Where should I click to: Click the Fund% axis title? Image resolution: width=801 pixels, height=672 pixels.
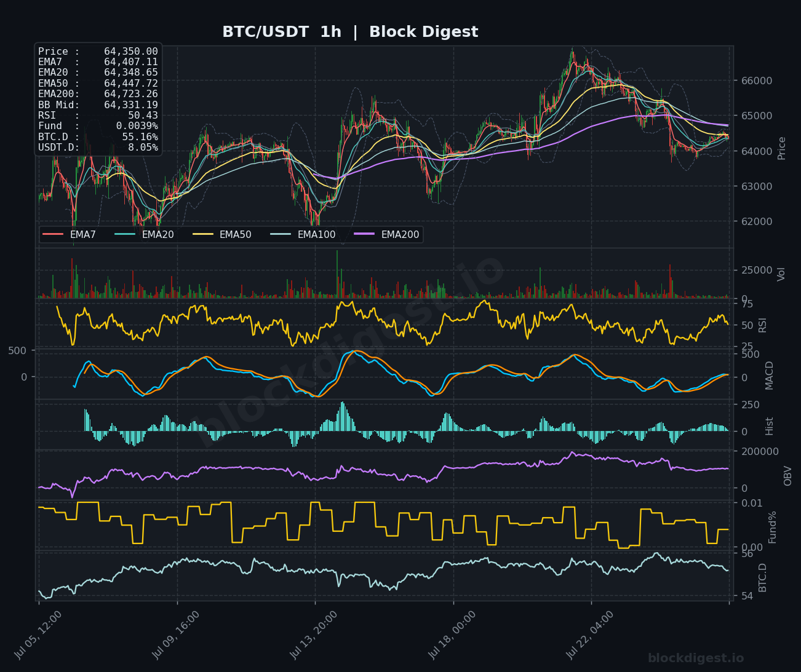[x=773, y=527]
